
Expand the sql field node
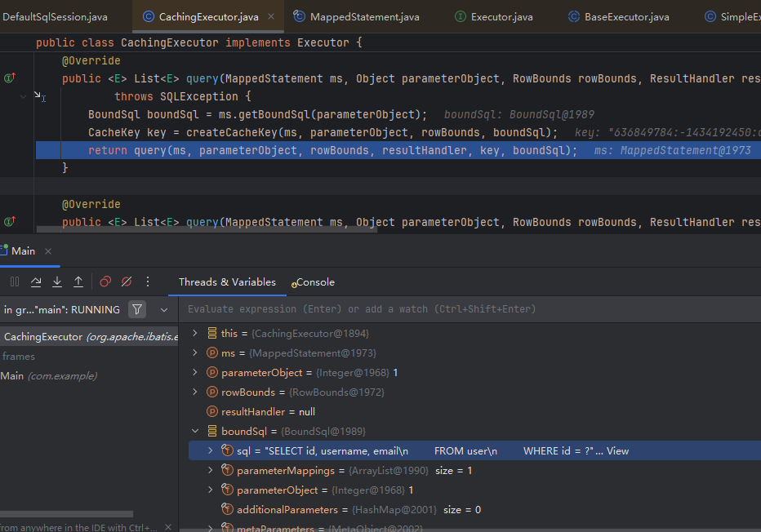pos(211,450)
